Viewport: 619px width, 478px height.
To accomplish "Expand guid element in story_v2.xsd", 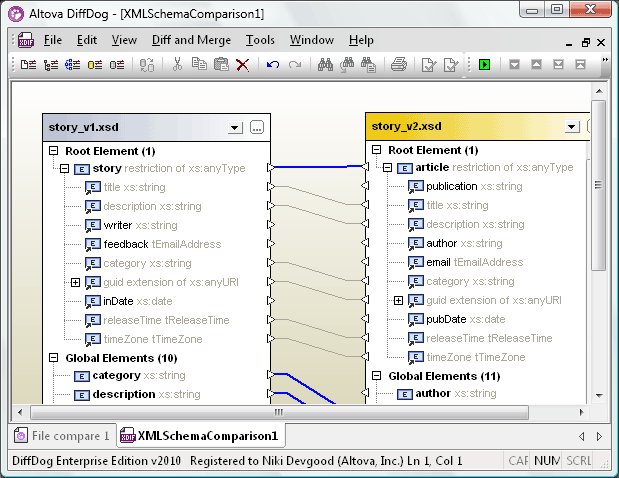I will click(x=399, y=301).
